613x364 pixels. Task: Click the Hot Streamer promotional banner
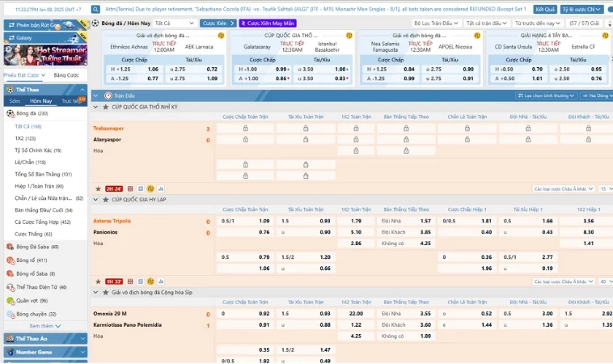(x=44, y=55)
